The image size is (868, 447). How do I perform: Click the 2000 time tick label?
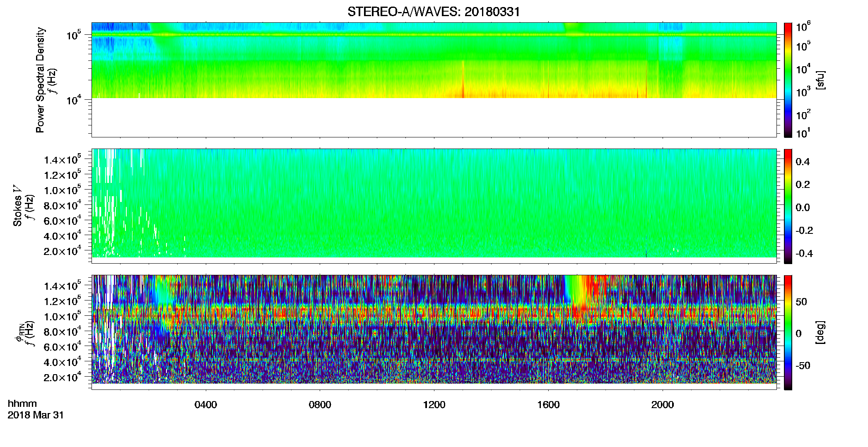(x=663, y=405)
